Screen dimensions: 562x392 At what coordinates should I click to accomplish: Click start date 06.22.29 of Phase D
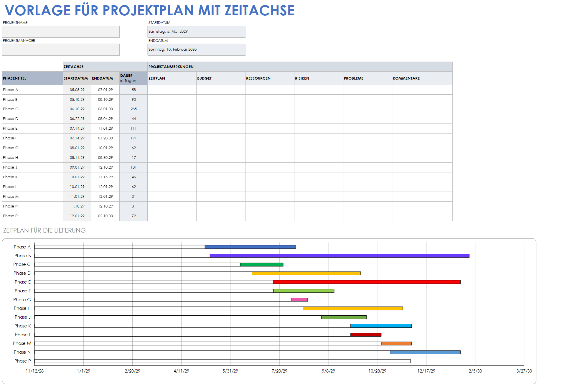pos(77,119)
